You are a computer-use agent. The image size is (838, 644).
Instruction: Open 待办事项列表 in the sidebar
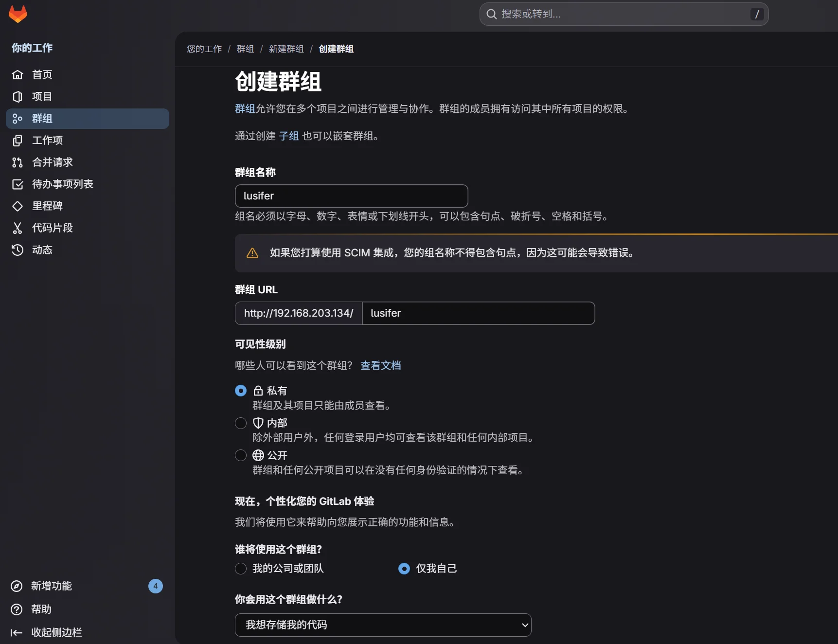[x=88, y=184]
